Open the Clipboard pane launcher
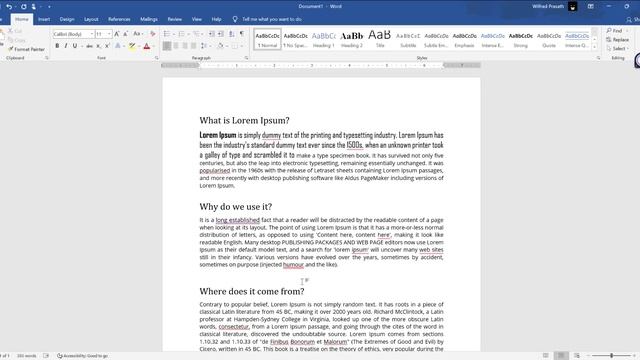Screen dimensions: 640x360 [47, 58]
